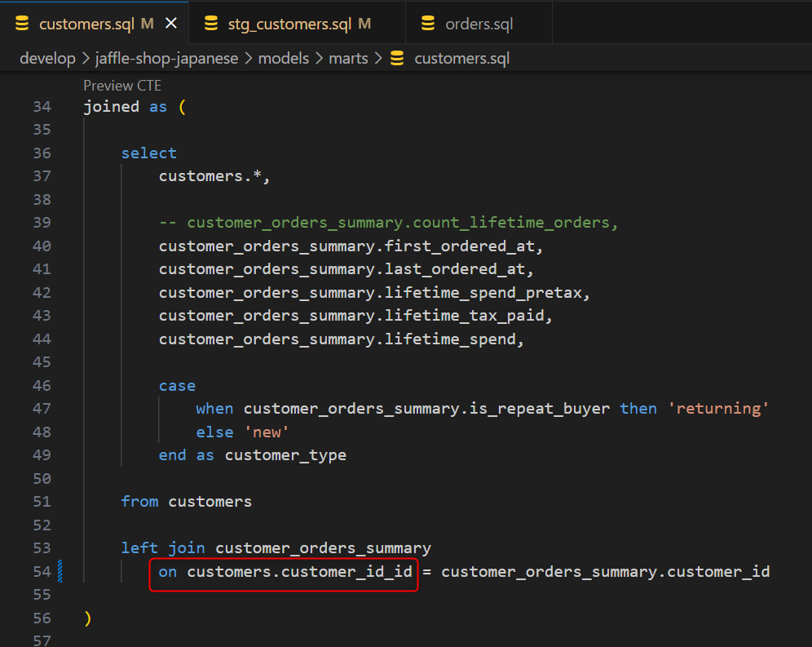Viewport: 812px width, 647px height.
Task: Click closing parenthesis on line 56
Action: [87, 618]
